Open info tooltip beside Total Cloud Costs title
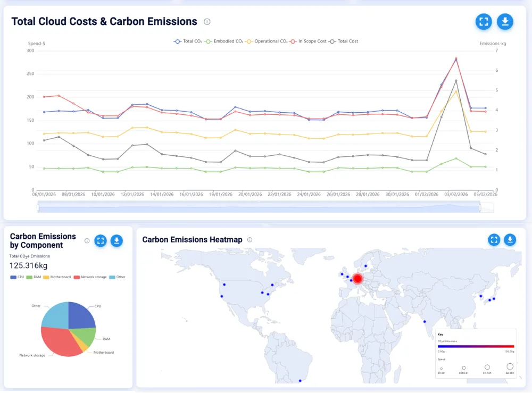Image resolution: width=532 pixels, height=393 pixels. click(207, 22)
